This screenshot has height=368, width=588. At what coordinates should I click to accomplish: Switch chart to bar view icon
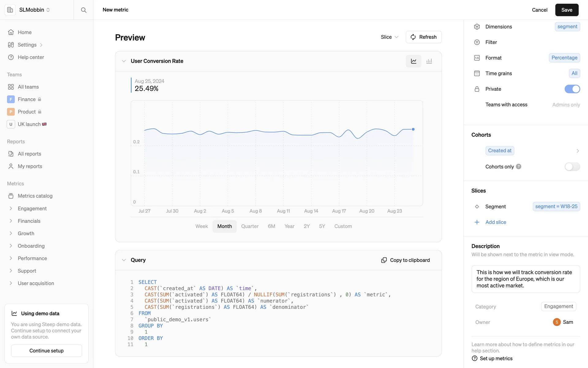point(429,61)
